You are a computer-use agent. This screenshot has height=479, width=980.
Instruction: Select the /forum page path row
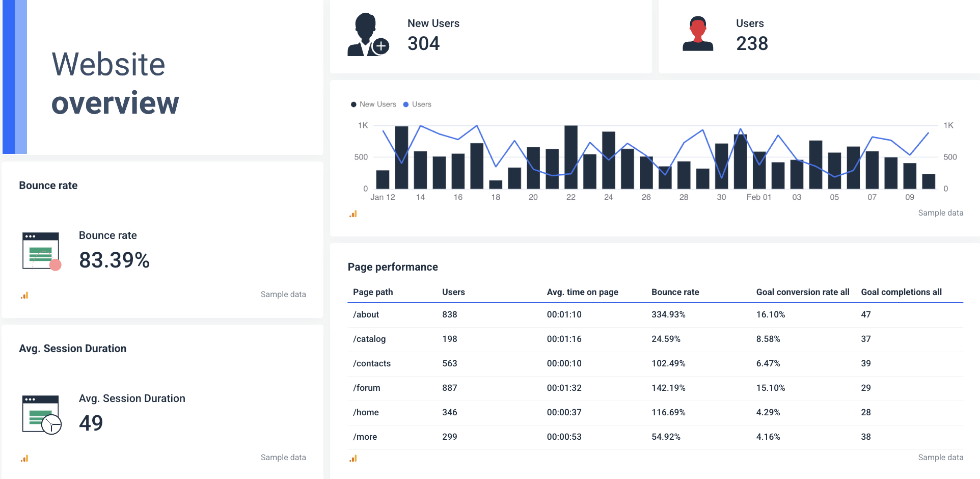[x=656, y=388]
